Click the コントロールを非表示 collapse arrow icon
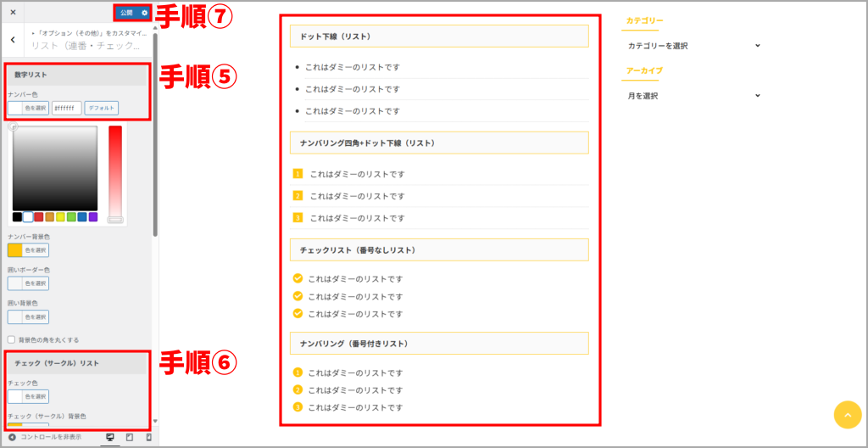This screenshot has height=448, width=868. tap(12, 437)
